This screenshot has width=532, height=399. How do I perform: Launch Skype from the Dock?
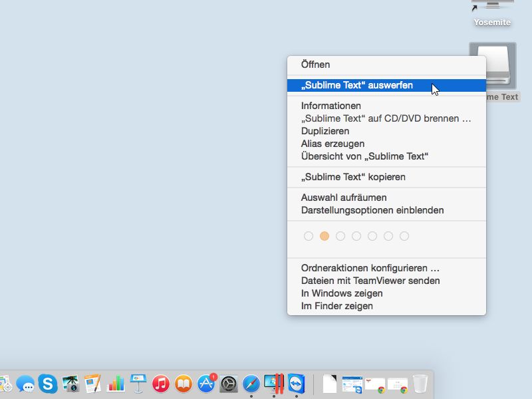coord(48,384)
